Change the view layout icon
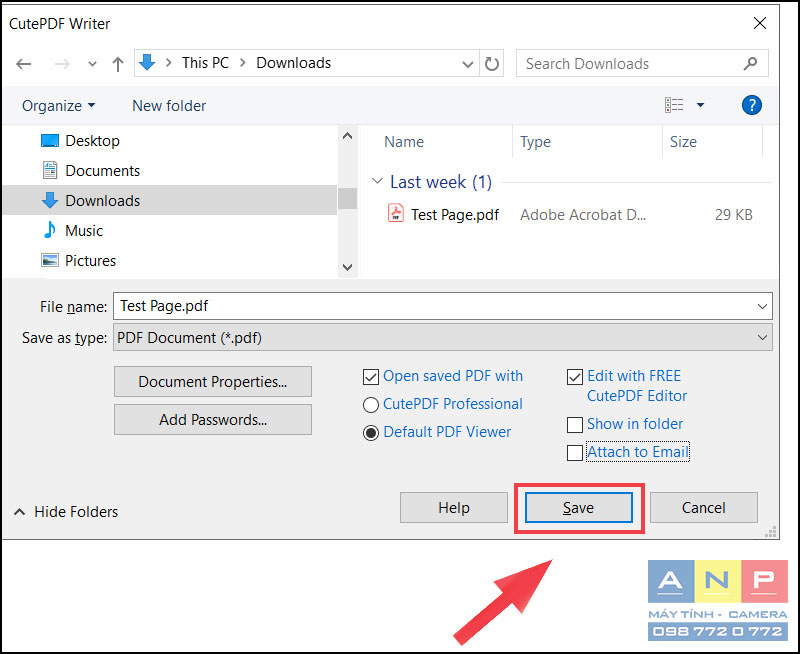This screenshot has width=800, height=654. [x=674, y=105]
